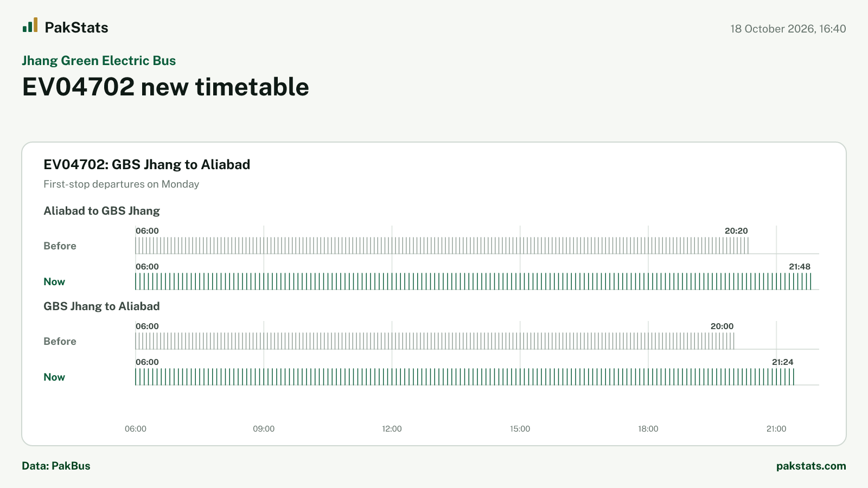Click the 21:24 last departure marker
The image size is (868, 488).
[x=782, y=362]
